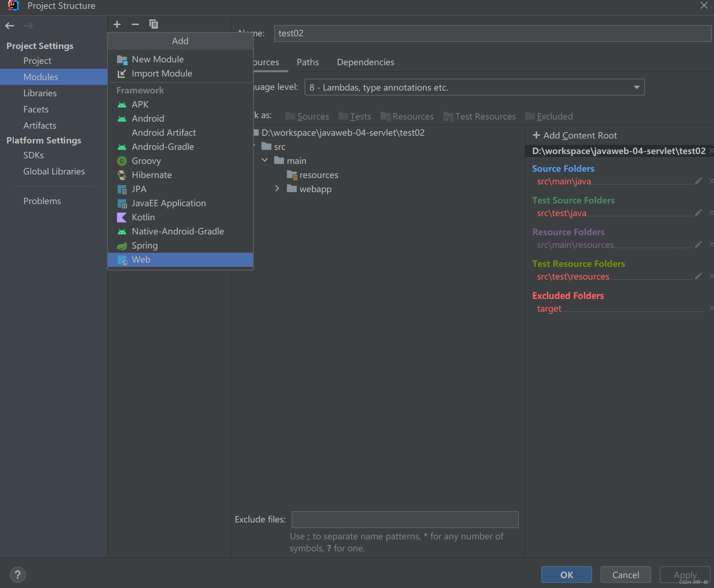The width and height of the screenshot is (714, 588).
Task: Mark folder as Excluded
Action: (x=549, y=116)
